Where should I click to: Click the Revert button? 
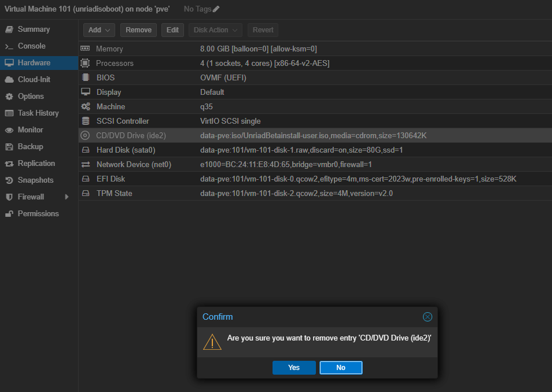[263, 30]
